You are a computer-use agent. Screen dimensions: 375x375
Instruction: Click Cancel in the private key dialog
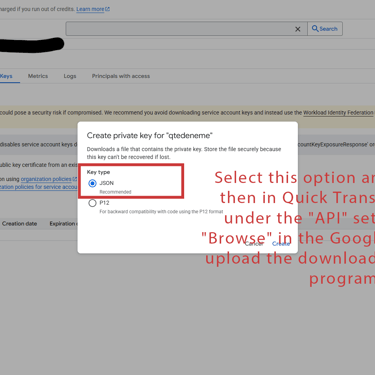254,244
